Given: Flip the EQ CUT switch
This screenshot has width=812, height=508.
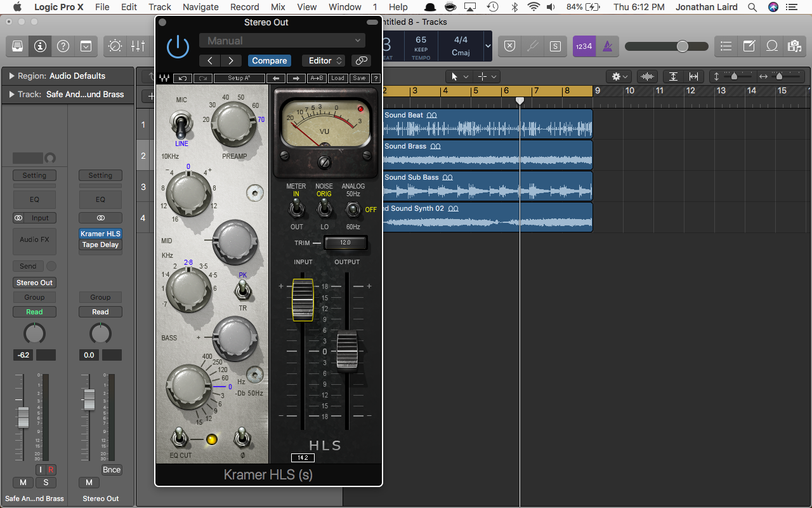Looking at the screenshot, I should click(181, 437).
